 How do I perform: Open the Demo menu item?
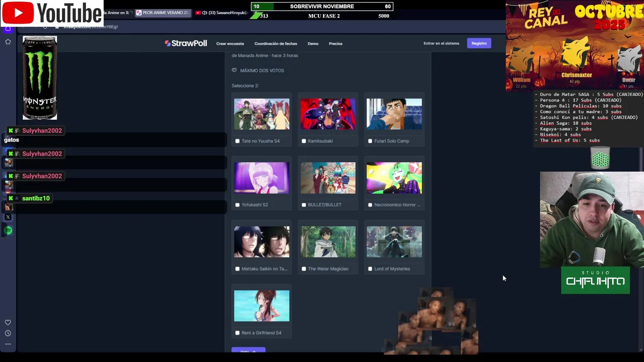313,44
